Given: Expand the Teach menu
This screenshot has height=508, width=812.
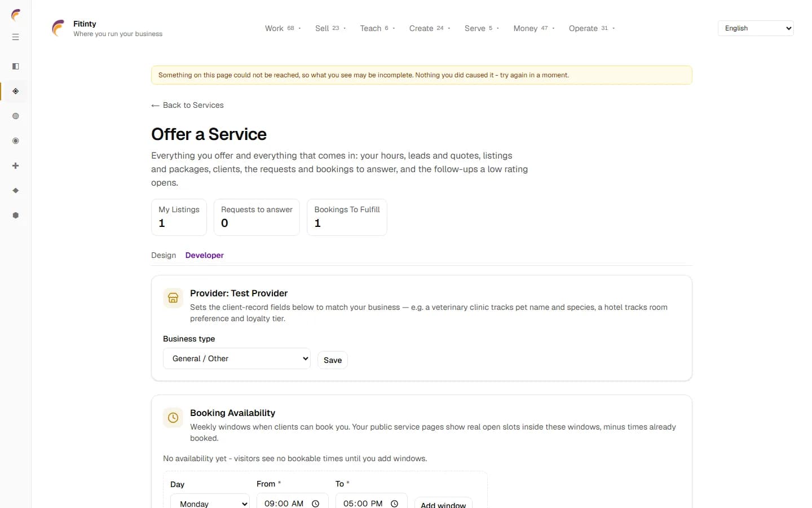Looking at the screenshot, I should click(377, 28).
